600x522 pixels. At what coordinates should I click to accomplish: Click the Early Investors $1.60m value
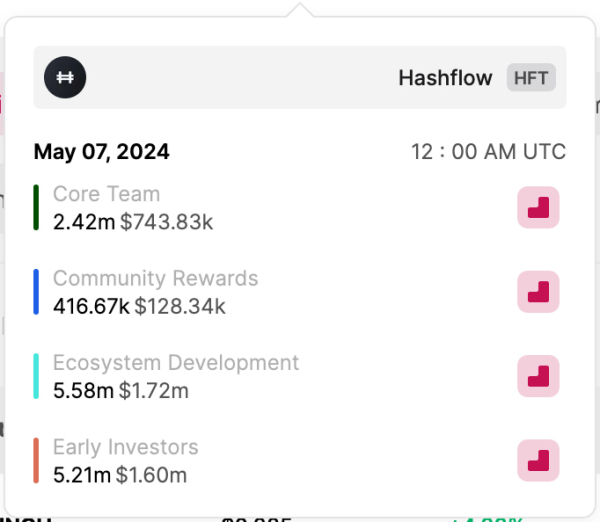(151, 474)
